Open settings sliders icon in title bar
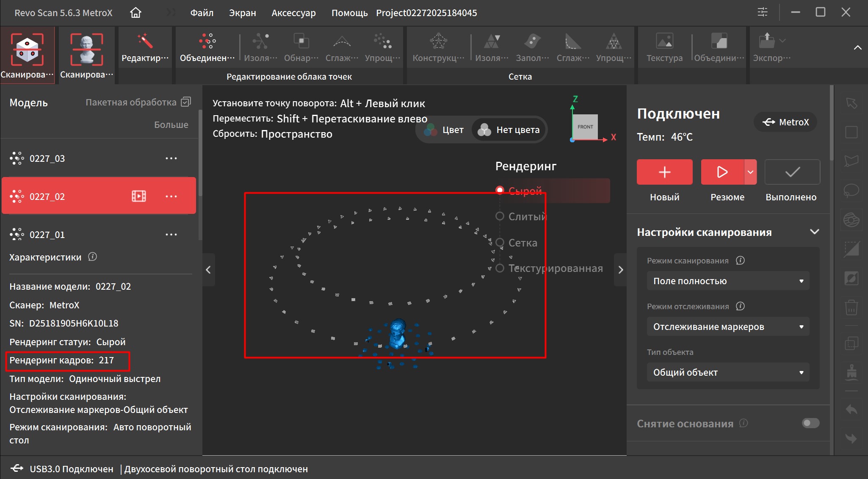Image resolution: width=868 pixels, height=479 pixels. click(x=762, y=12)
